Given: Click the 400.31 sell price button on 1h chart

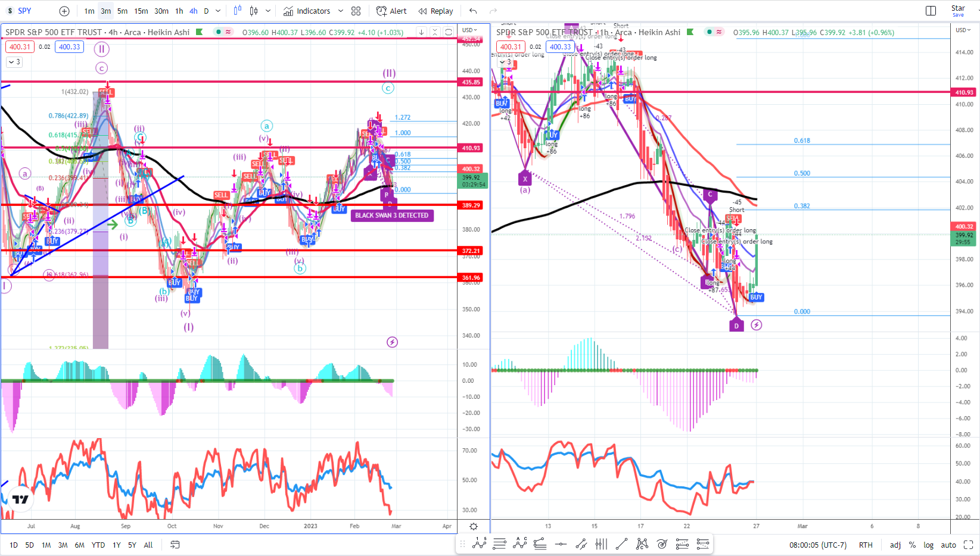Looking at the screenshot, I should (511, 47).
